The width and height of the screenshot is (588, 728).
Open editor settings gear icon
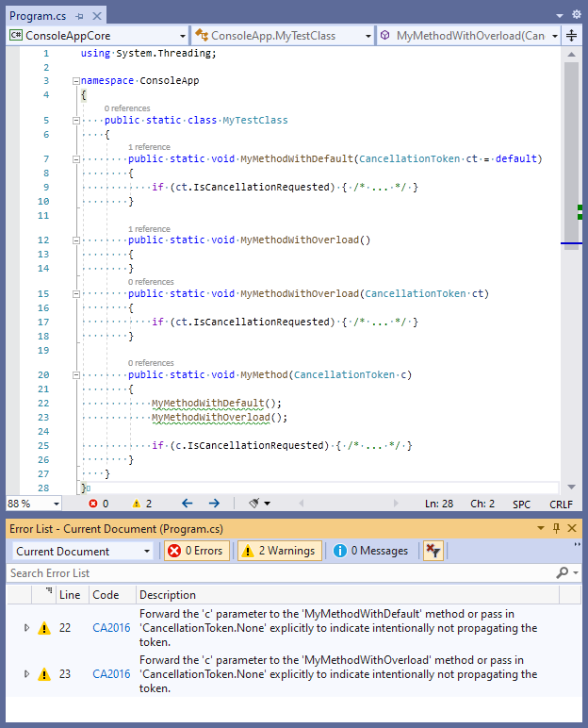tap(577, 14)
